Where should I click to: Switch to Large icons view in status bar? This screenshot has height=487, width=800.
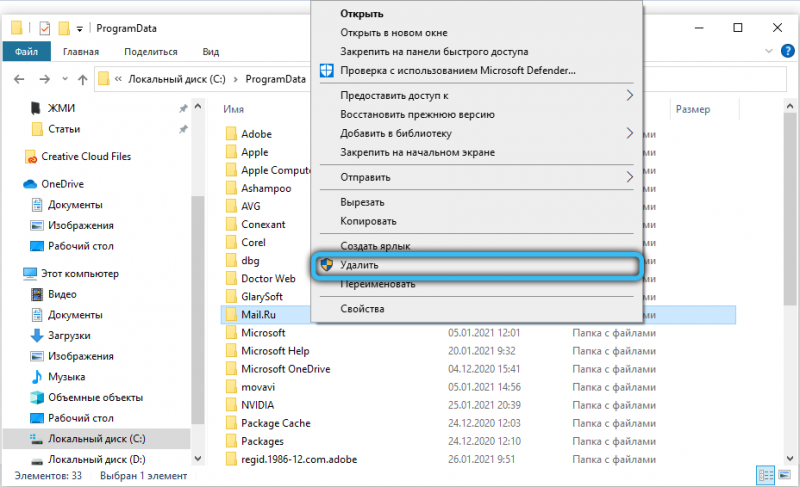point(784,476)
